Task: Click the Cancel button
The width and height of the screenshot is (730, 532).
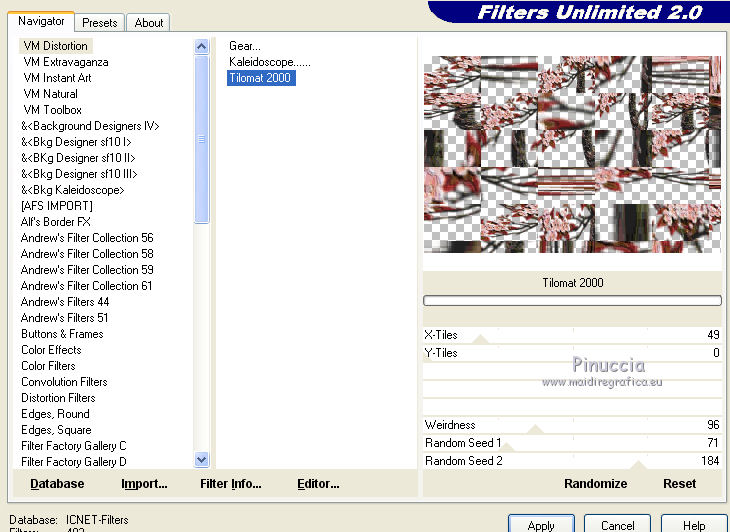Action: point(617,525)
